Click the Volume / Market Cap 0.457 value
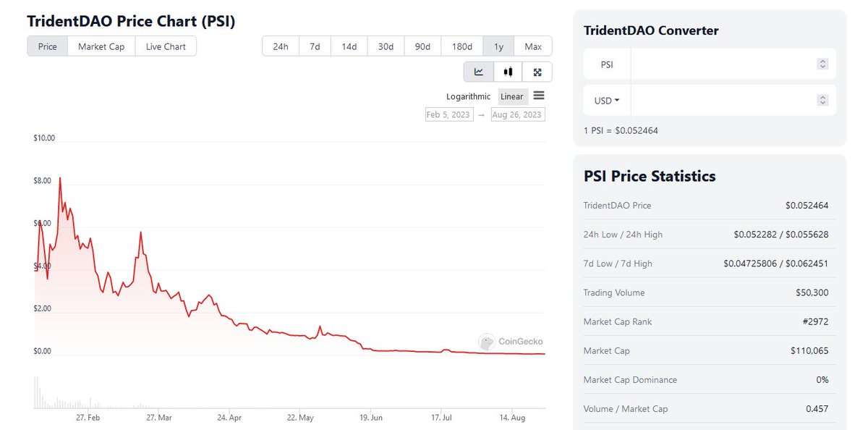 pyautogui.click(x=817, y=408)
